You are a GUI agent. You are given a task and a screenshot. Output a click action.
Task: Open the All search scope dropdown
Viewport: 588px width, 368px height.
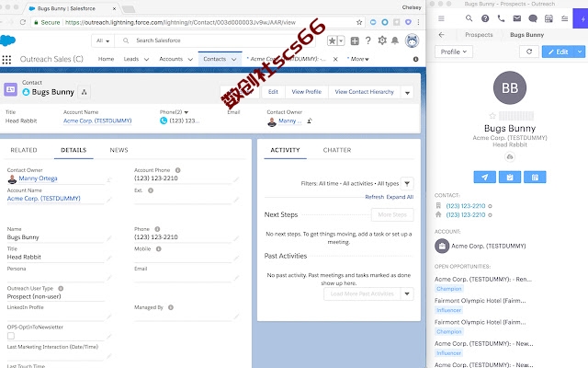point(103,40)
